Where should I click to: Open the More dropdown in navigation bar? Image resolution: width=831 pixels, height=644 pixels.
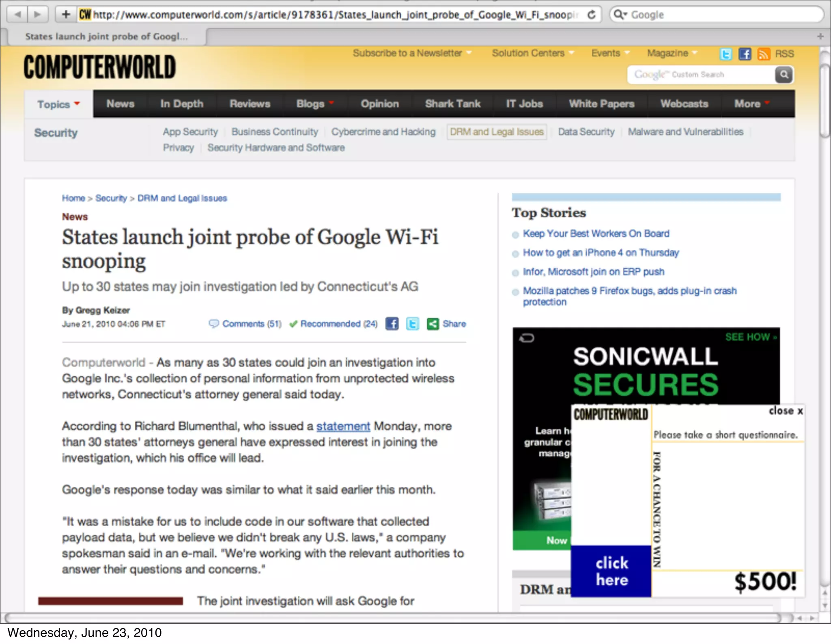pos(751,104)
